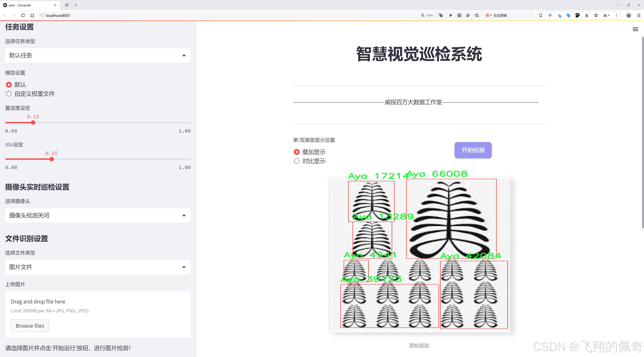Go to browser home page icon
This screenshot has height=357, width=644.
point(32,15)
